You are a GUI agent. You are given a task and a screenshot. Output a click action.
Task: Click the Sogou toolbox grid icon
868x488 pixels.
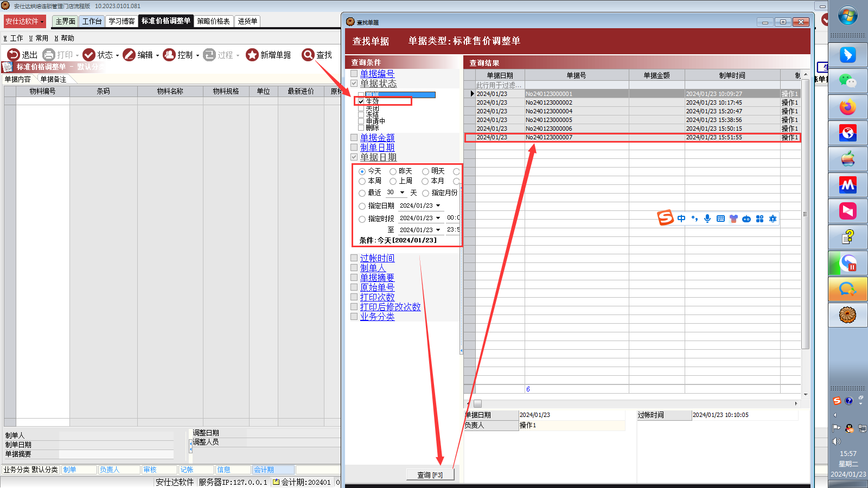[x=759, y=219]
